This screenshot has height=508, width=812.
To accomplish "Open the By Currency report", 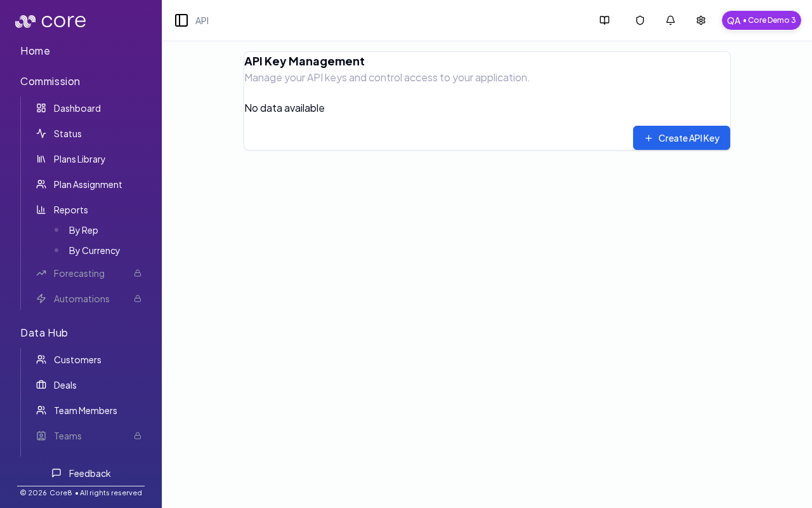I will tap(95, 250).
